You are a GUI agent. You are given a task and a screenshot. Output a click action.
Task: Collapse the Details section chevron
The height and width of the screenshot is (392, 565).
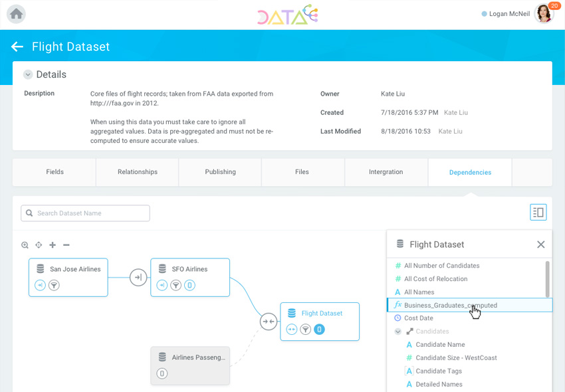click(28, 75)
